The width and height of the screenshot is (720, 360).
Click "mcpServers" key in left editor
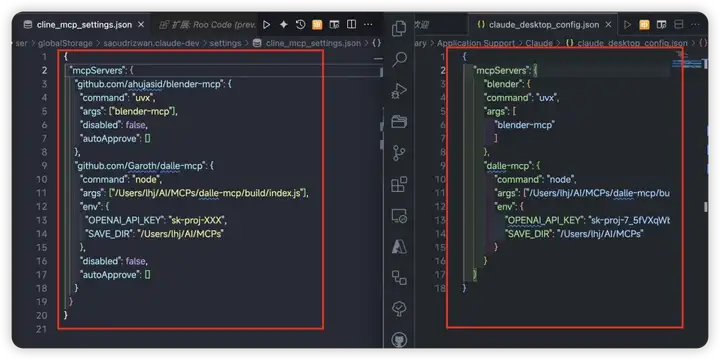click(97, 71)
